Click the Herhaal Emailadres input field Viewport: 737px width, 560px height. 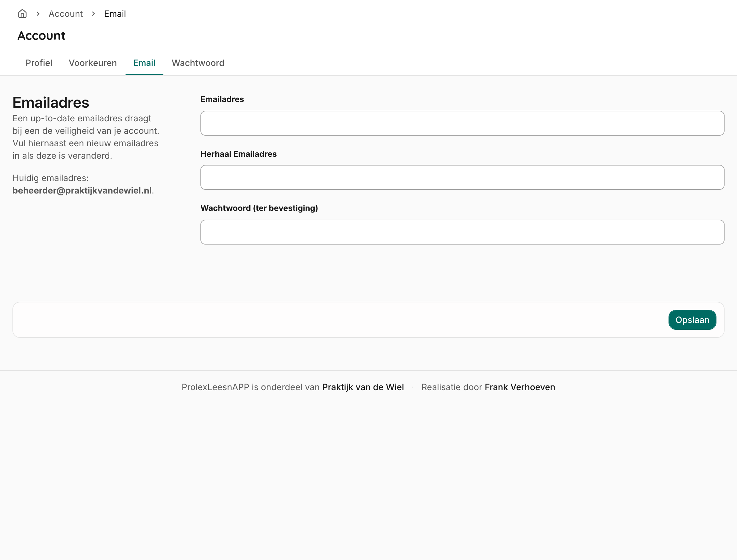tap(462, 177)
